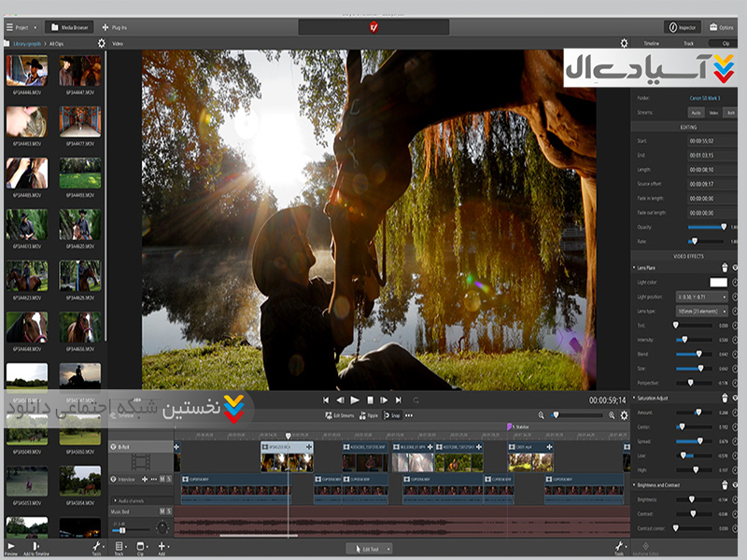The image size is (747, 560).
Task: Toggle the Snap option
Action: [x=392, y=414]
